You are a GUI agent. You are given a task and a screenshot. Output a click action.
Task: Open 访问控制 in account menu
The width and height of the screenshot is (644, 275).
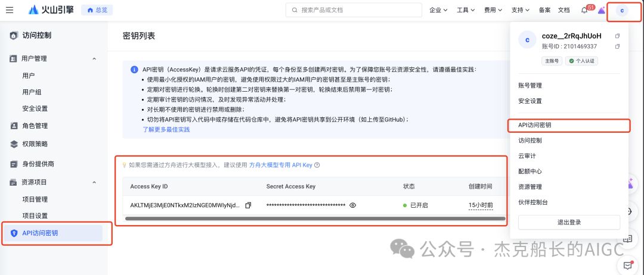pyautogui.click(x=530, y=140)
